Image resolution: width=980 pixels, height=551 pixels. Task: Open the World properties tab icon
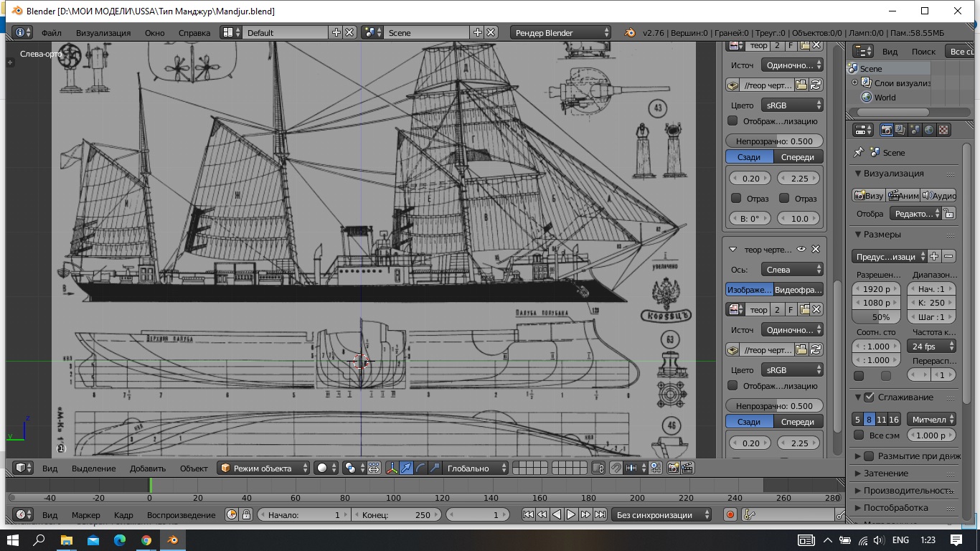[x=929, y=130]
